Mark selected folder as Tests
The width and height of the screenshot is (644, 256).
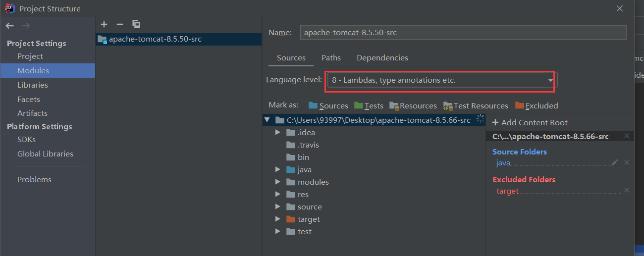pyautogui.click(x=369, y=105)
